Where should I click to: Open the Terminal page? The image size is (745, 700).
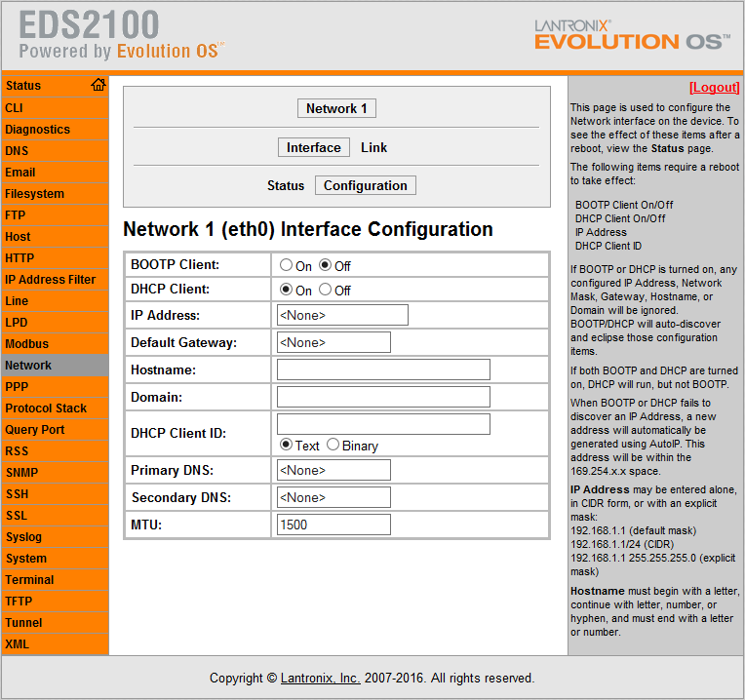tap(56, 580)
